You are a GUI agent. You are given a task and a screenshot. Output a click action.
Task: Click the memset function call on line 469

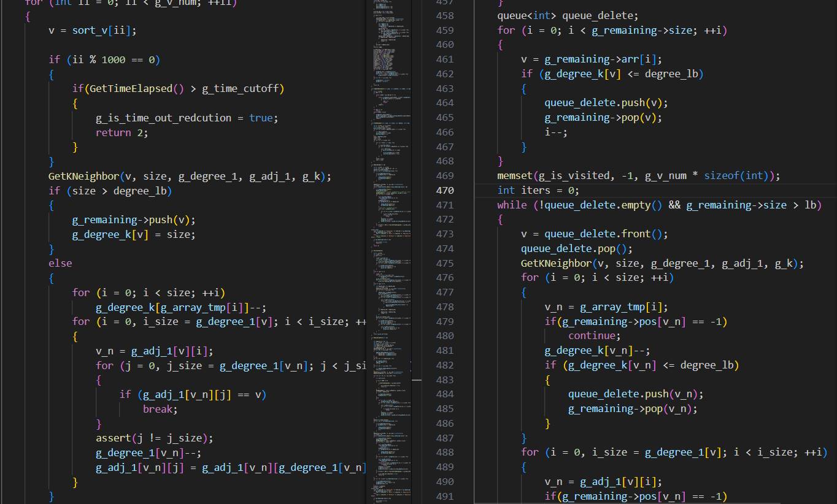point(516,176)
